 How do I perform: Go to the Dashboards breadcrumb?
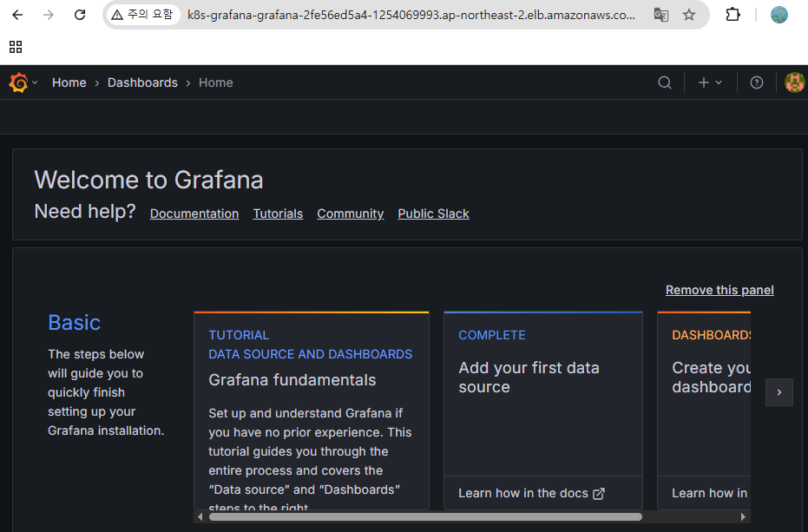click(x=142, y=82)
